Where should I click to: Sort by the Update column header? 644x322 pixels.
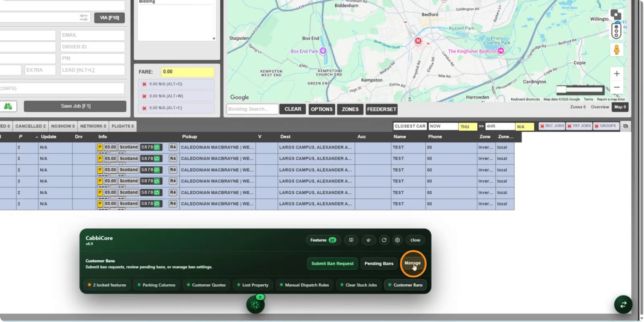point(48,137)
